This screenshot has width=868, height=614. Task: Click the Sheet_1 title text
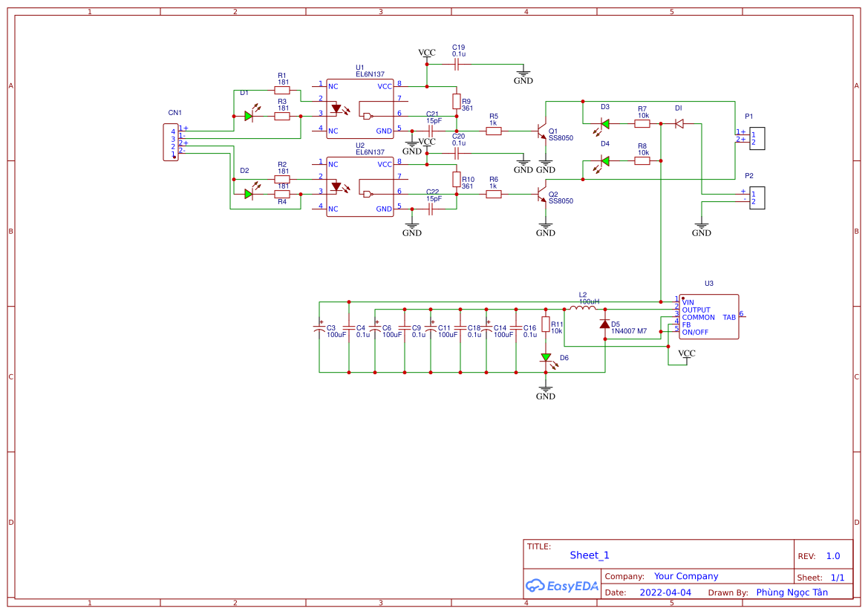590,555
